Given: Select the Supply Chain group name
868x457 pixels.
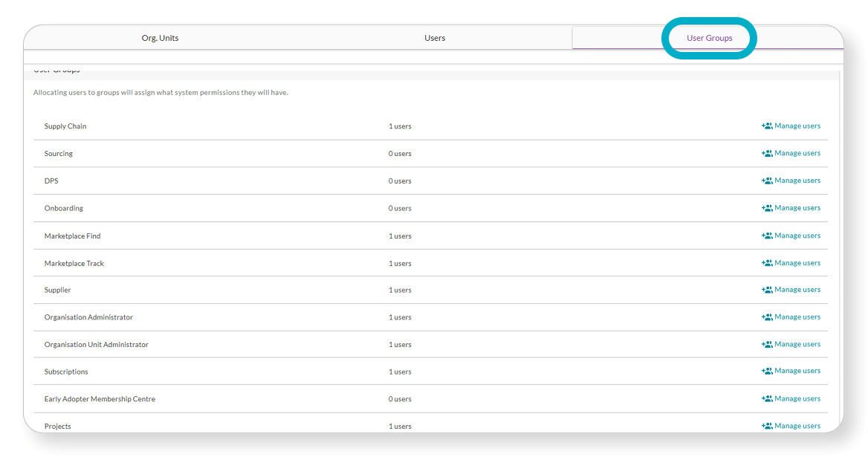Looking at the screenshot, I should pos(65,126).
